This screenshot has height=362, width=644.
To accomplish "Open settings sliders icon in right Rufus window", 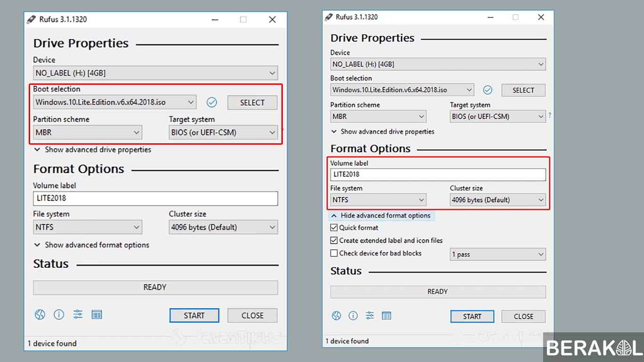I will (x=370, y=316).
